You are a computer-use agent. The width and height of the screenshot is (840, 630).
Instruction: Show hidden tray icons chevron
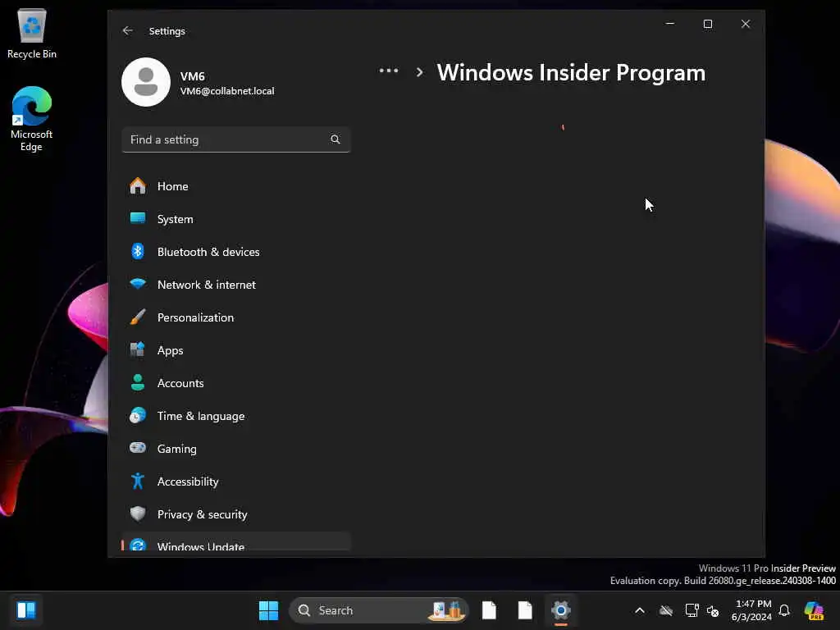[640, 610]
